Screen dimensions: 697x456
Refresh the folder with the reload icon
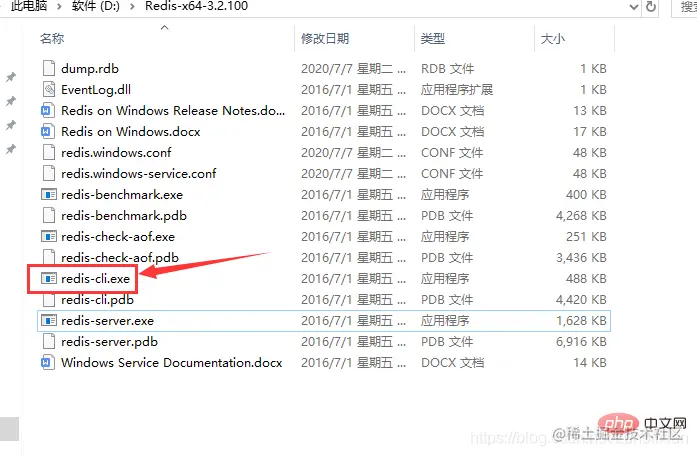[x=651, y=7]
